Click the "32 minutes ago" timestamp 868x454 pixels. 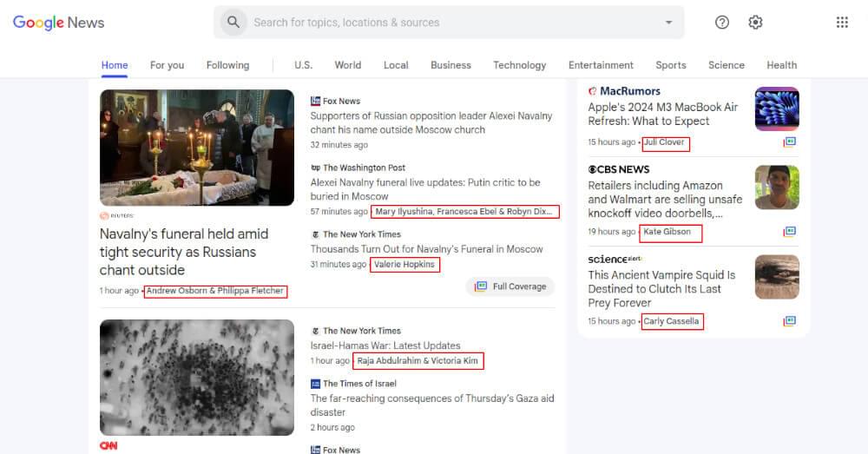[339, 144]
